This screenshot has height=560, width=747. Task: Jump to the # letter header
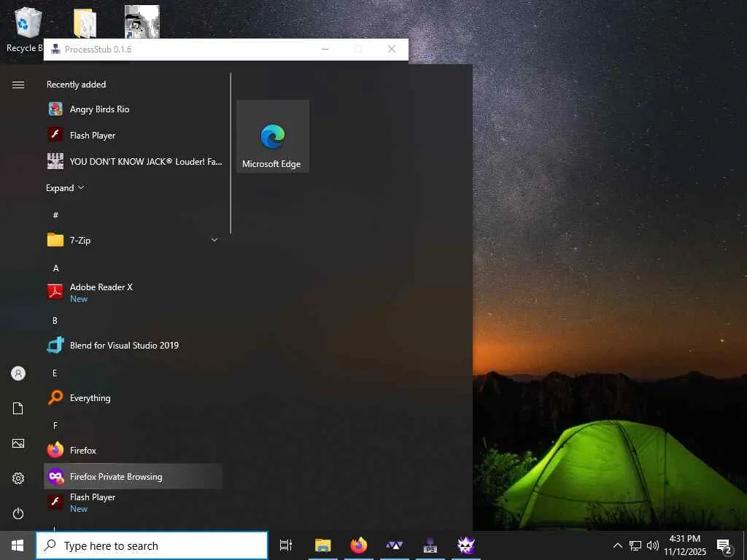click(55, 215)
